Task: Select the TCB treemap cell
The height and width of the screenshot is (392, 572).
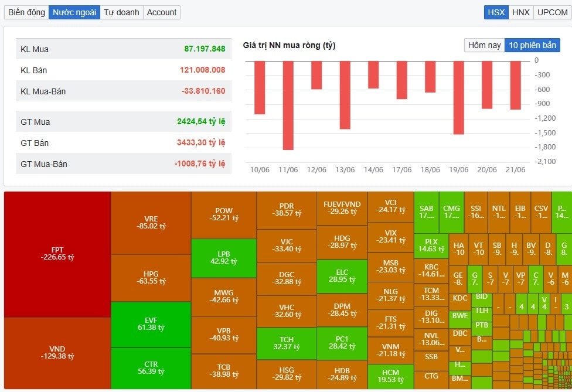Action: [224, 371]
